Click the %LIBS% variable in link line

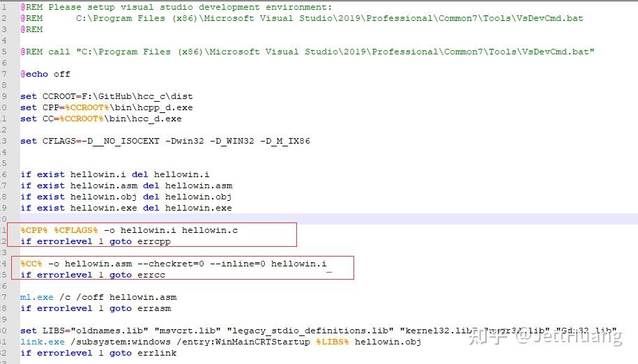pyautogui.click(x=333, y=342)
